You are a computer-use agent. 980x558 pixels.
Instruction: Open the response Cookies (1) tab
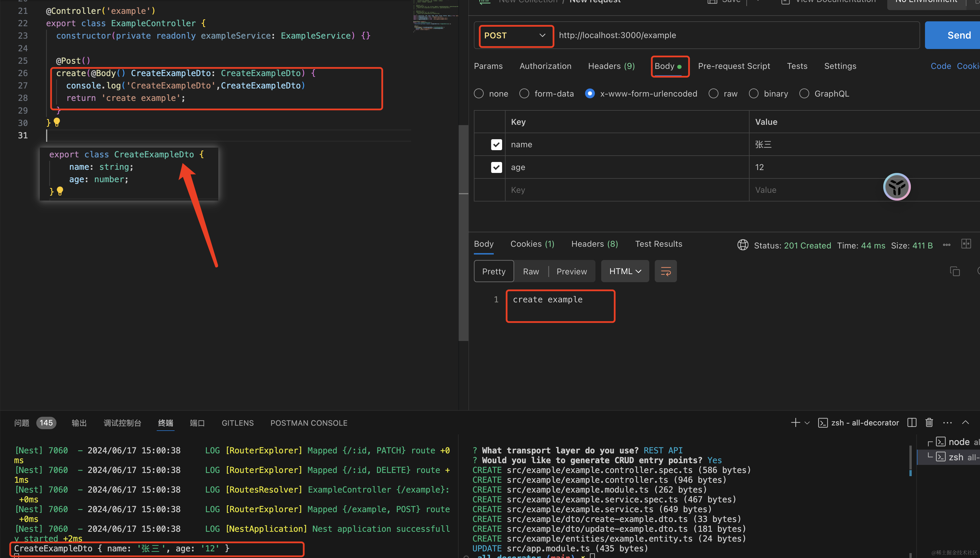(532, 244)
